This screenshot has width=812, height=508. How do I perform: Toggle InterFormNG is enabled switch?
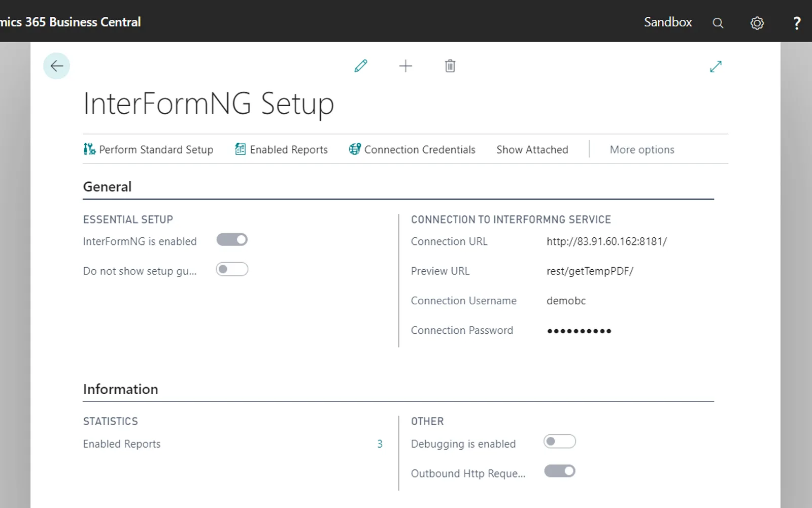(232, 240)
